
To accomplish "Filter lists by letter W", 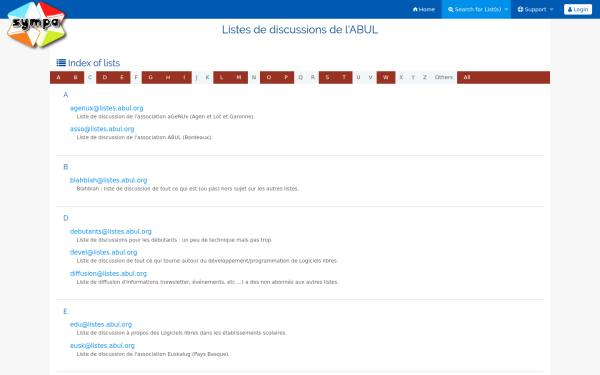I will click(386, 77).
